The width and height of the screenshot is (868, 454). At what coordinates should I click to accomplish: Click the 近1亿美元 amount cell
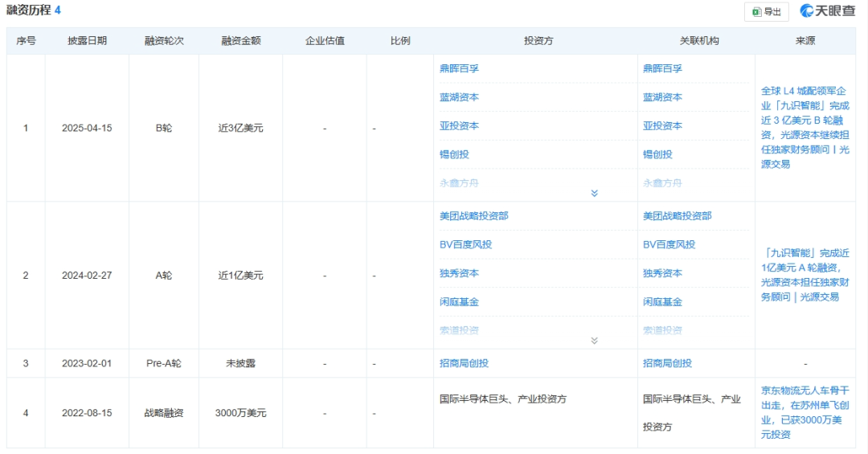(x=241, y=276)
